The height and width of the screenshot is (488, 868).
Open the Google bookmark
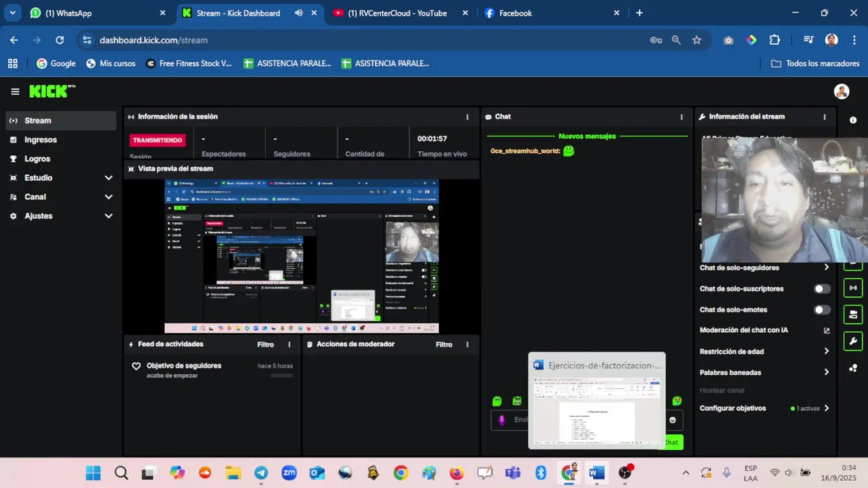(56, 63)
